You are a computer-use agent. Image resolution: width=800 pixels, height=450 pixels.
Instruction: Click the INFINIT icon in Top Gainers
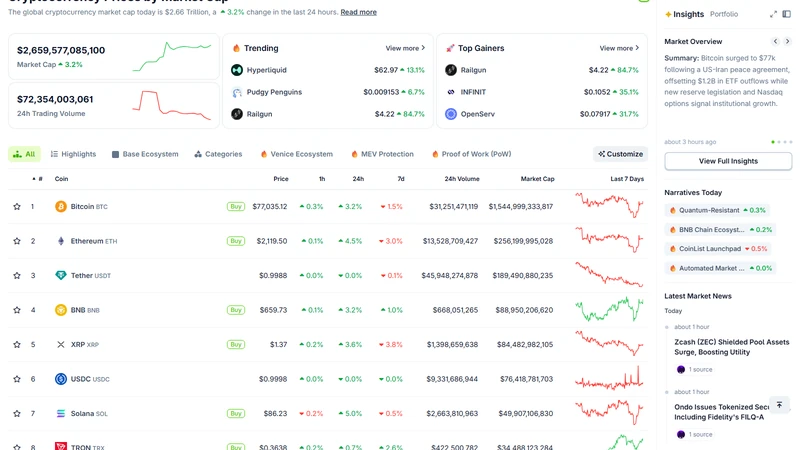point(451,92)
